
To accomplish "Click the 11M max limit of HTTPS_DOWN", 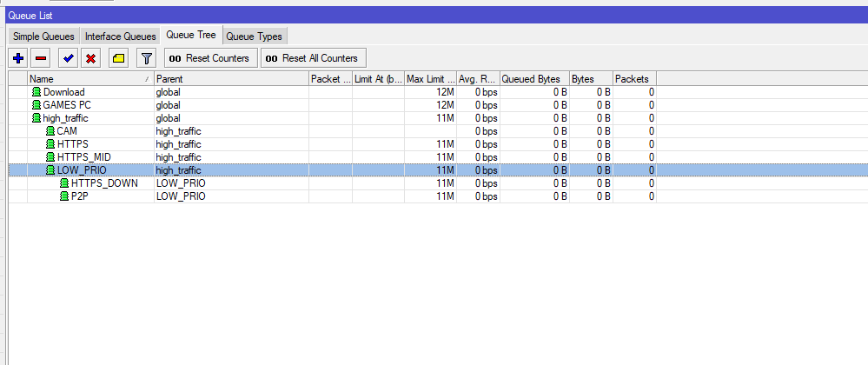I will [445, 183].
